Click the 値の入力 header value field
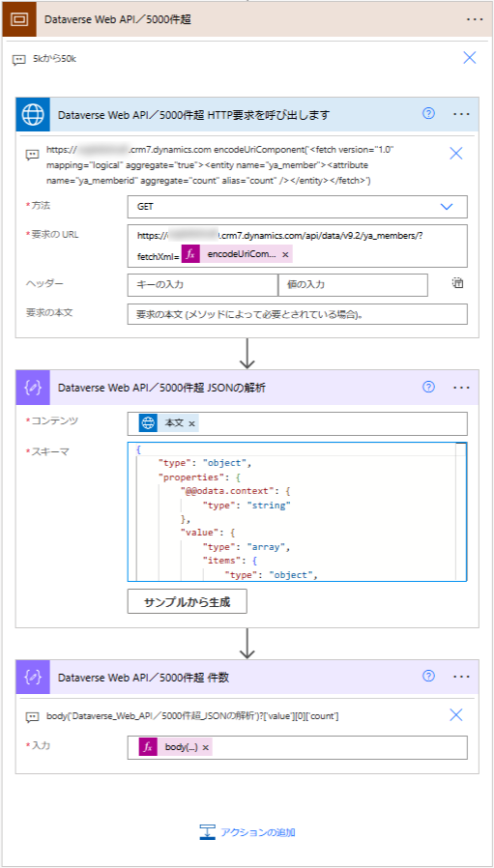This screenshot has height=868, width=494. coord(353,285)
